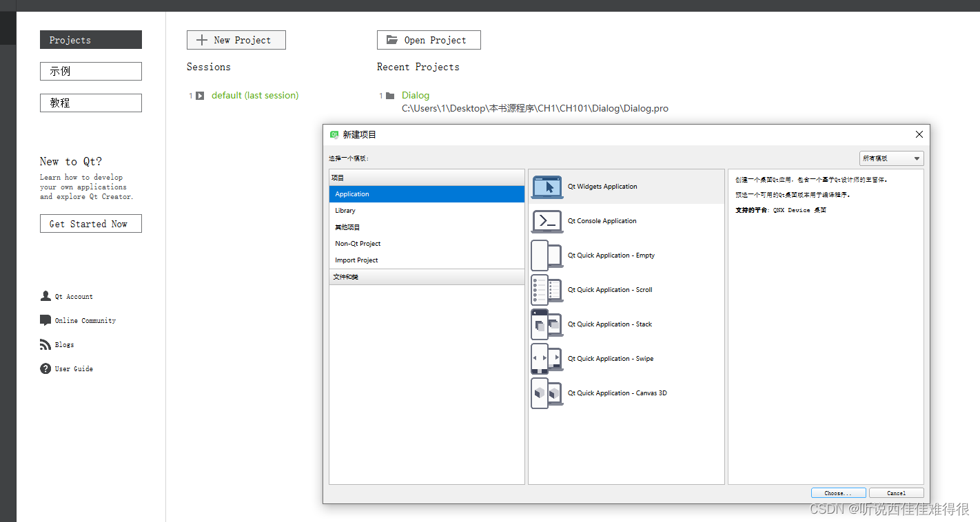Click the Blogs RSS feed icon
Viewport: 980px width, 522px height.
(x=45, y=344)
